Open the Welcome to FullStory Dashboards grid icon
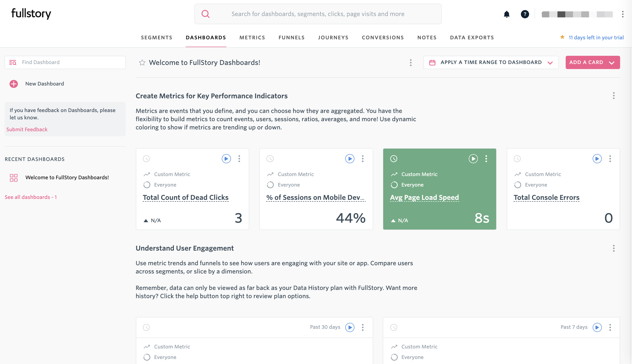This screenshot has width=632, height=364. pos(14,177)
